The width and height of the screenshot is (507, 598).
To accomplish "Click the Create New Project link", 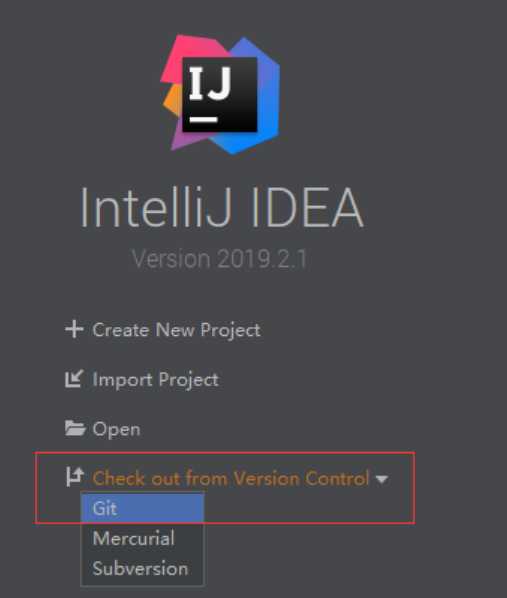I will pyautogui.click(x=177, y=330).
